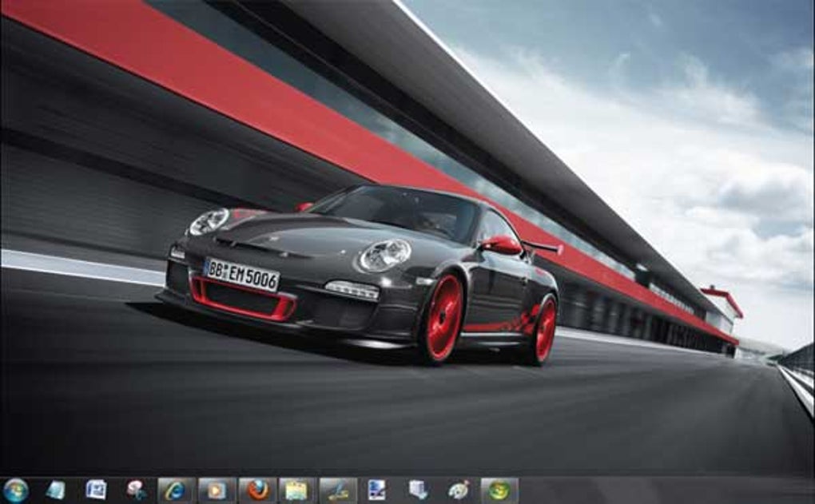Viewport: 815px width, 504px height.
Task: Launch Firefox from the taskbar
Action: tap(258, 490)
